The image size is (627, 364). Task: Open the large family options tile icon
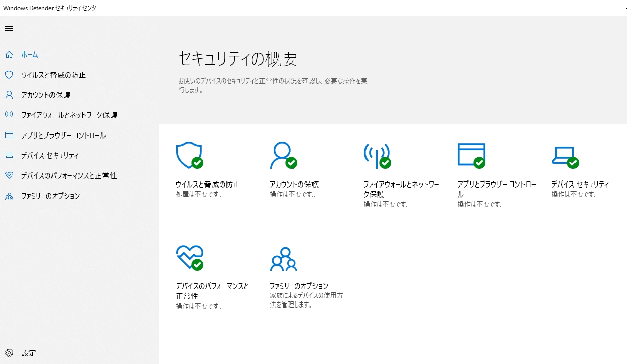(x=283, y=259)
